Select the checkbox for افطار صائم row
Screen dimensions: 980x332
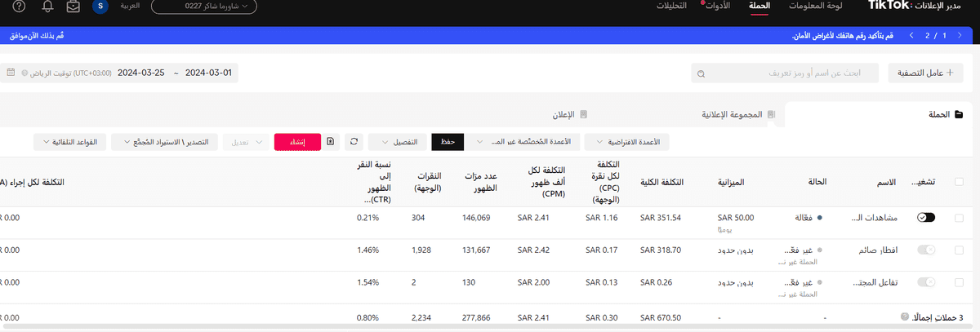coord(959,250)
